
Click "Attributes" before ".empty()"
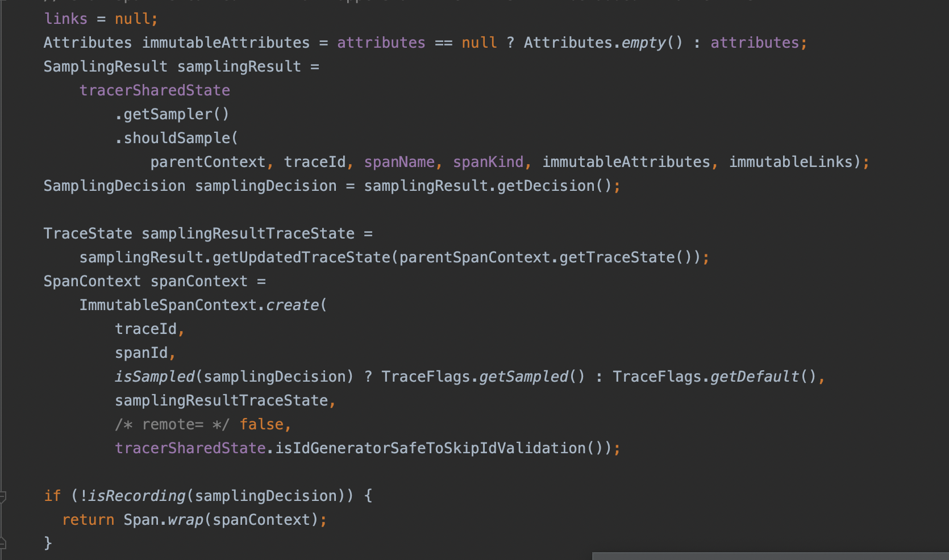(568, 43)
